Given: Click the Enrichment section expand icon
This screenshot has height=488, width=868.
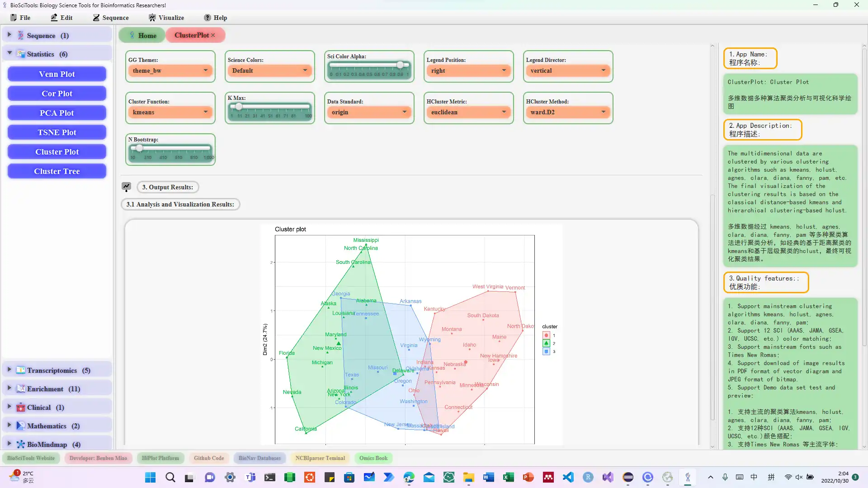Looking at the screenshot, I should click(9, 389).
